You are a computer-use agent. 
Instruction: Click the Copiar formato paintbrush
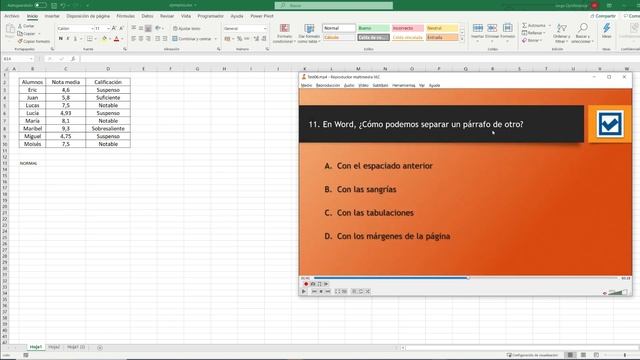pyautogui.click(x=20, y=41)
